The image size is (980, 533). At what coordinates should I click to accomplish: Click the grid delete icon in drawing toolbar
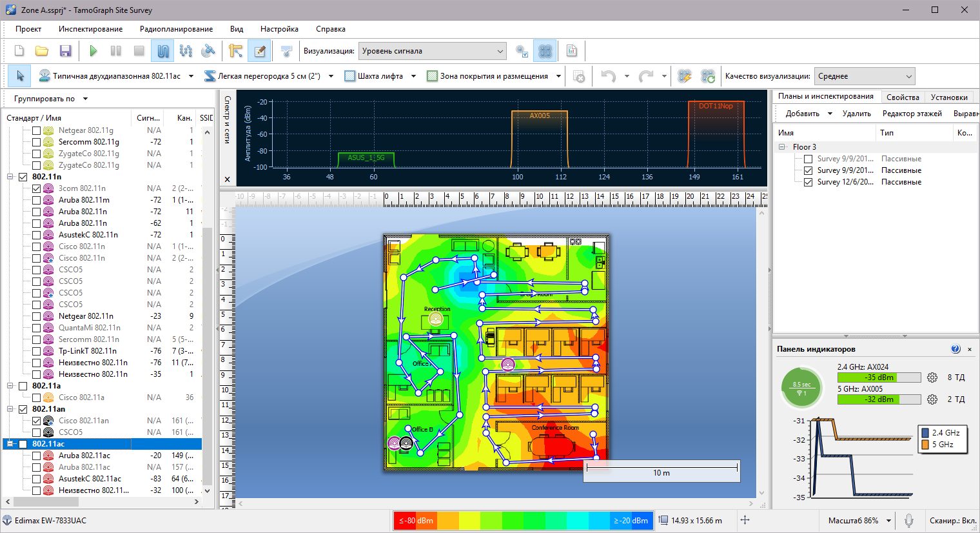[x=579, y=76]
